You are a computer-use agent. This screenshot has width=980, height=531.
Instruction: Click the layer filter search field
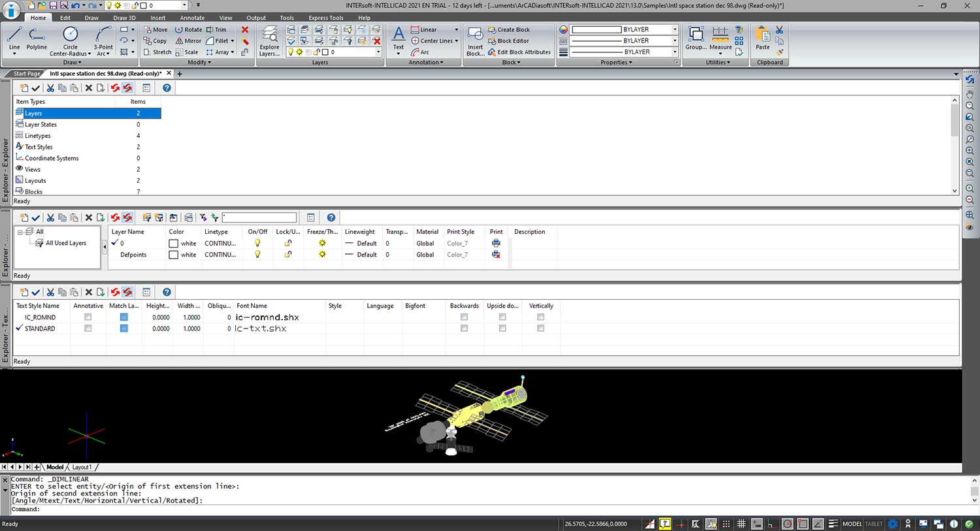[259, 217]
